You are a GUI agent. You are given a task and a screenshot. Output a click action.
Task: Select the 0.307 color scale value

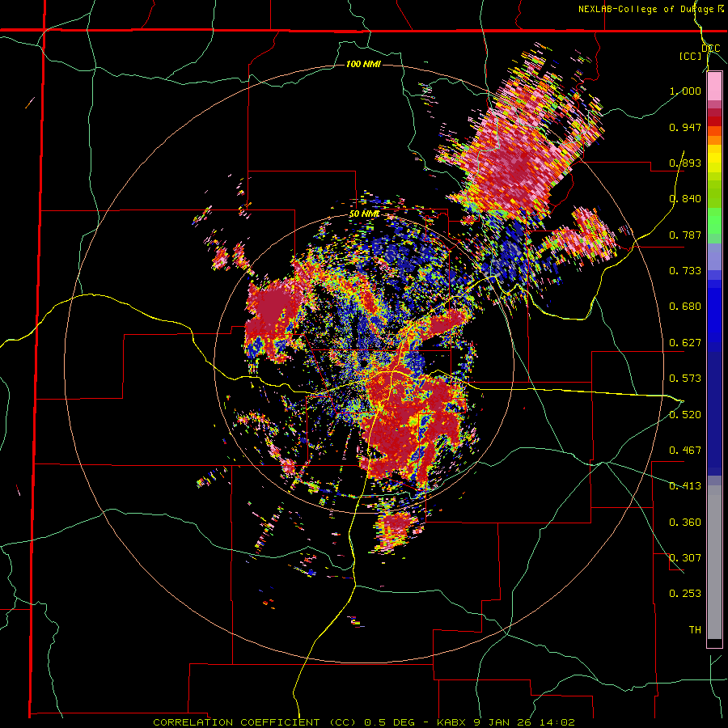point(685,558)
